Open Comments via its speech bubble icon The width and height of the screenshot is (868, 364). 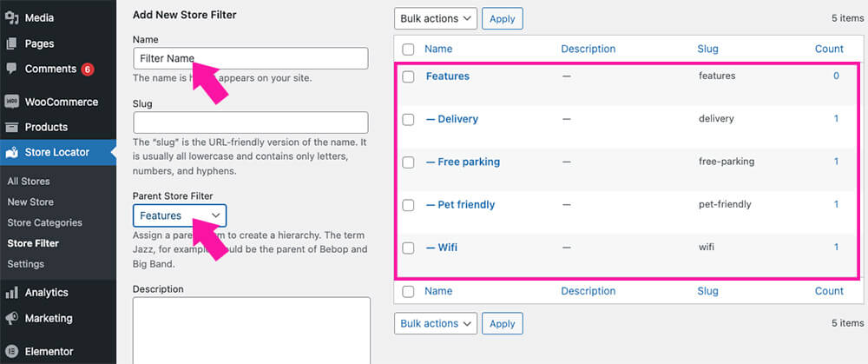[x=12, y=69]
